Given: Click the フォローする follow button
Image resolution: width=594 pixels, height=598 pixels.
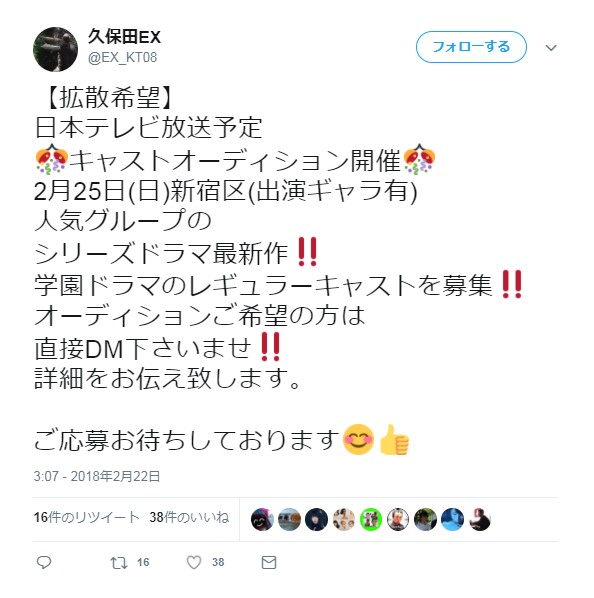Looking at the screenshot, I should [x=471, y=47].
